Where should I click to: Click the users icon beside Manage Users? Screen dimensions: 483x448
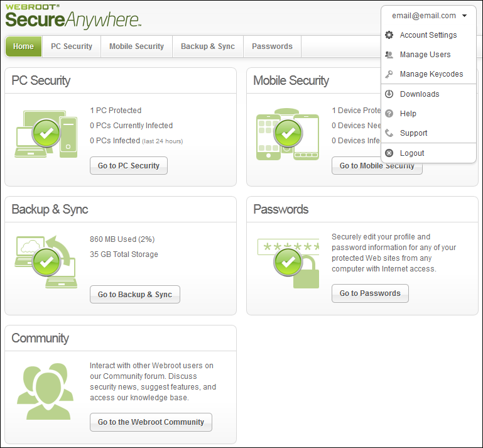389,55
